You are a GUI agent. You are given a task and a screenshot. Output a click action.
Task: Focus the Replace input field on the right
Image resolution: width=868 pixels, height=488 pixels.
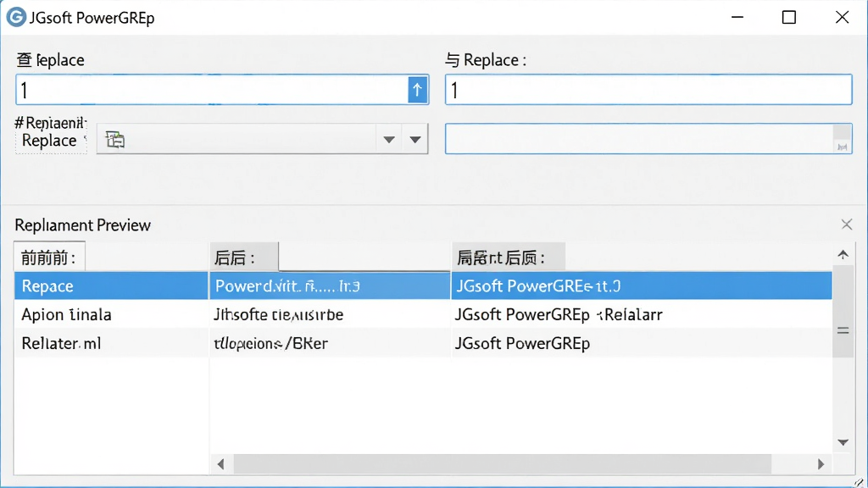pyautogui.click(x=648, y=90)
